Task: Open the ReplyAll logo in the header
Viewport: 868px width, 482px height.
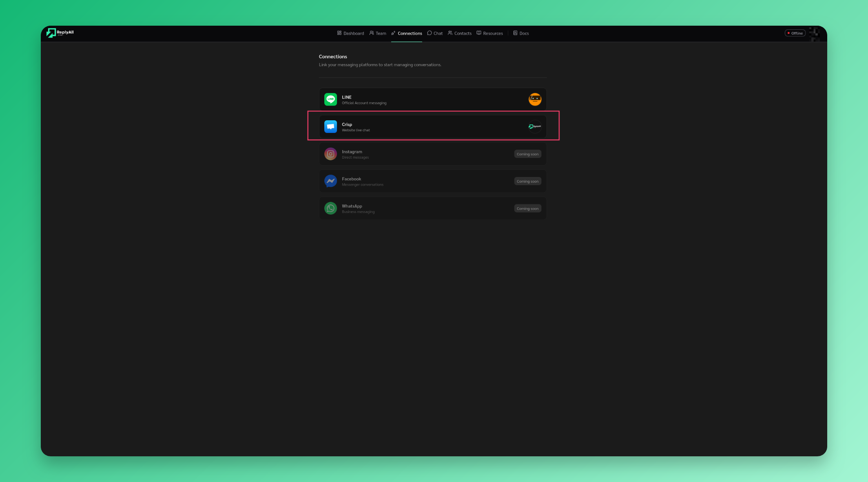Action: [60, 33]
